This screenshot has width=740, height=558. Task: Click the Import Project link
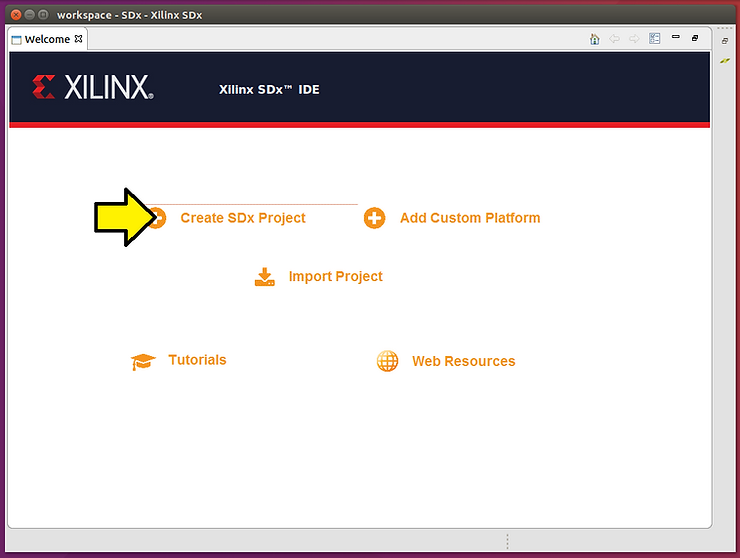336,276
